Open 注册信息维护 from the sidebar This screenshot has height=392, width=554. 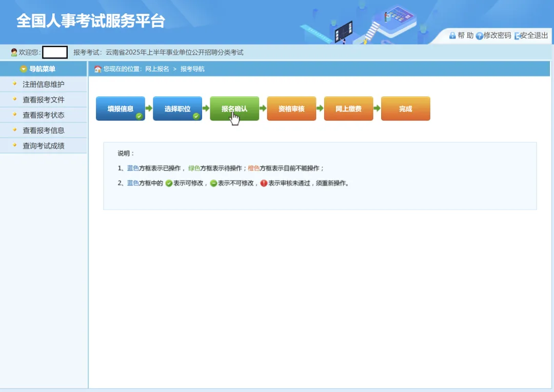[43, 84]
